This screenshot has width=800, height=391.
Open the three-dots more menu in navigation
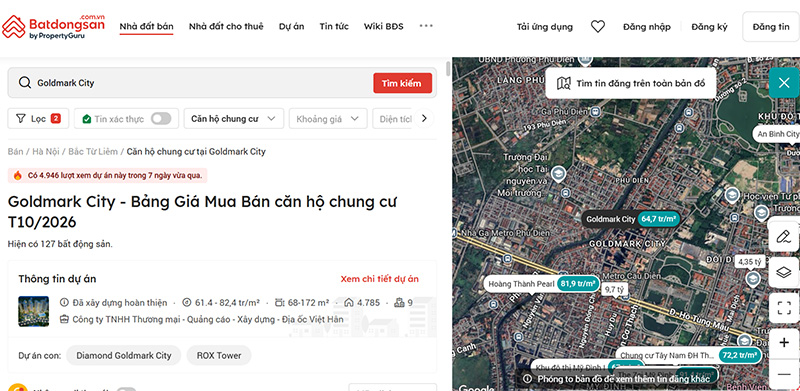[426, 26]
